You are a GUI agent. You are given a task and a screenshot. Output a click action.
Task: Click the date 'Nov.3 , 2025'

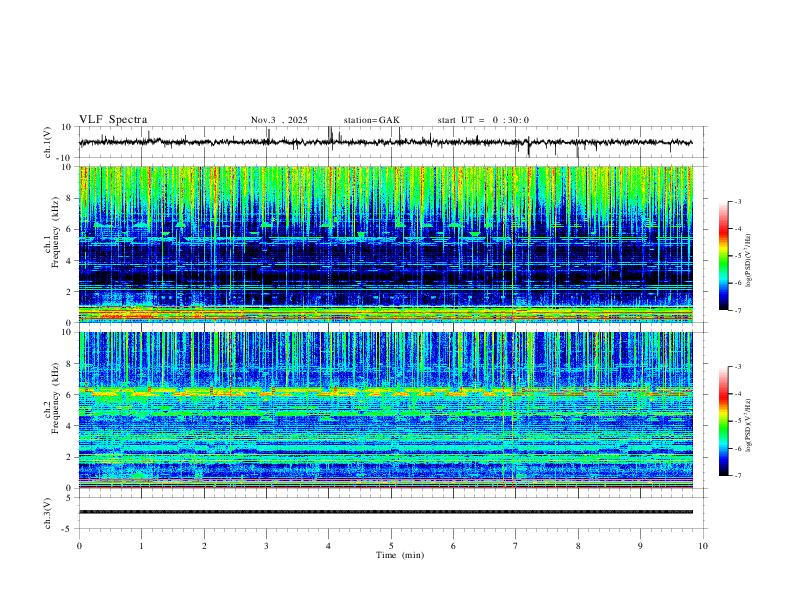279,120
